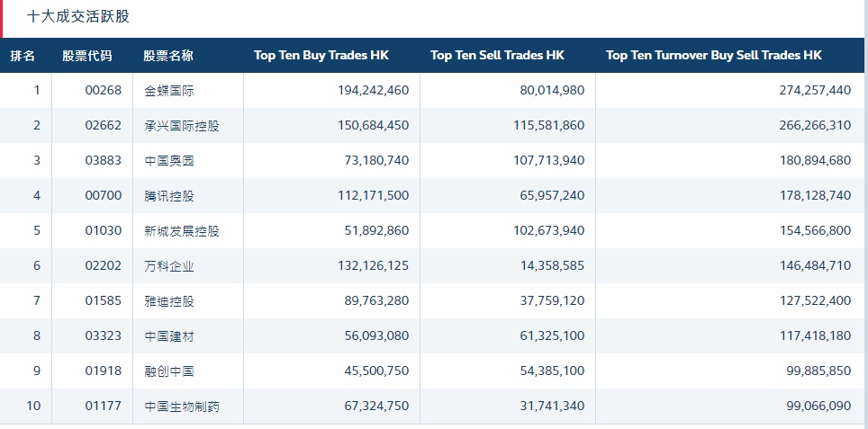The width and height of the screenshot is (868, 429).
Task: Select stock code 03883
Action: 103,161
